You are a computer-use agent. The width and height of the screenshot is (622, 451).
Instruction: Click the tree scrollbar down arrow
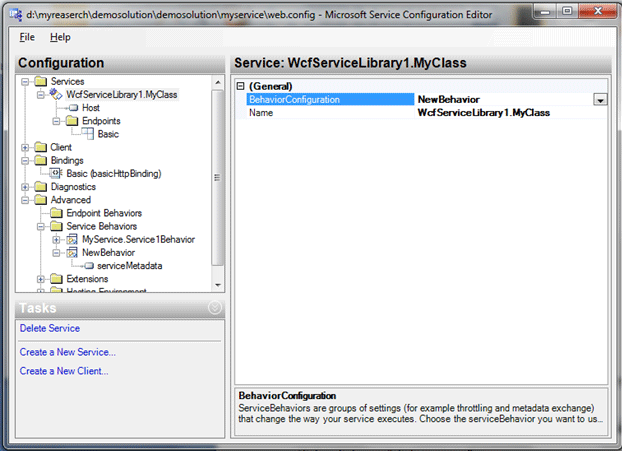218,285
